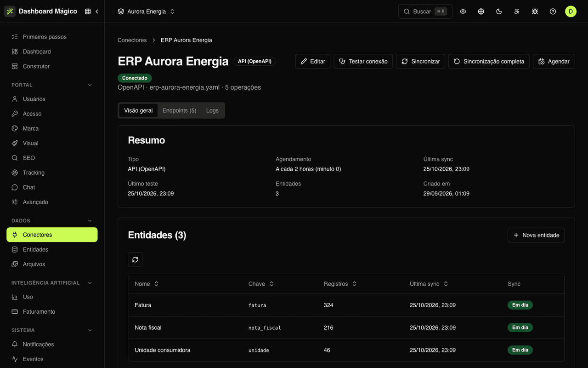
Task: Add a Nova entidade
Action: 536,235
